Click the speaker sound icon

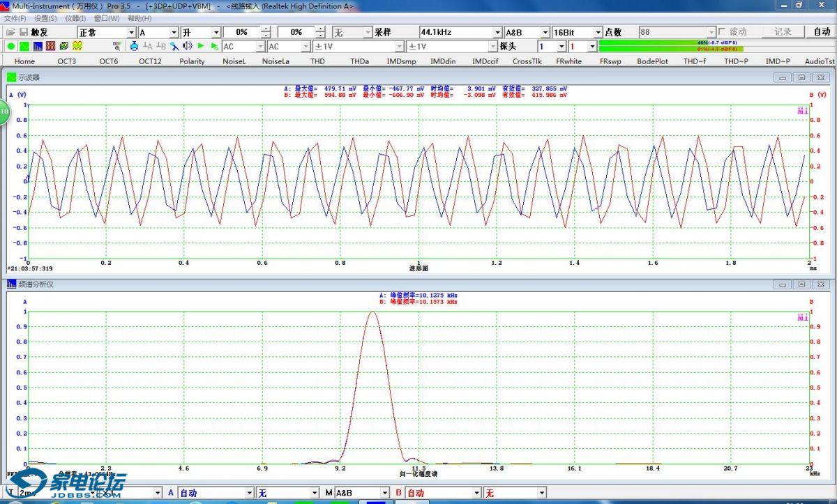(x=187, y=46)
